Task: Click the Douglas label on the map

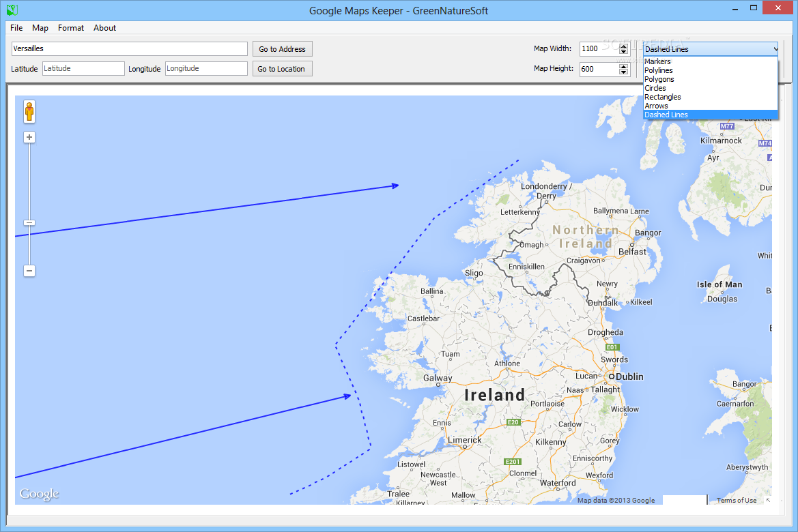Action: (x=722, y=299)
